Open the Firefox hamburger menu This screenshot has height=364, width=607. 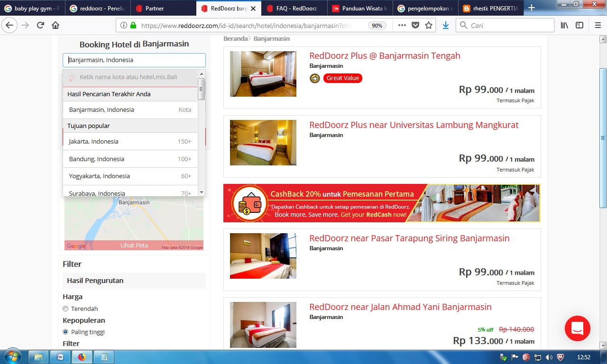point(598,25)
